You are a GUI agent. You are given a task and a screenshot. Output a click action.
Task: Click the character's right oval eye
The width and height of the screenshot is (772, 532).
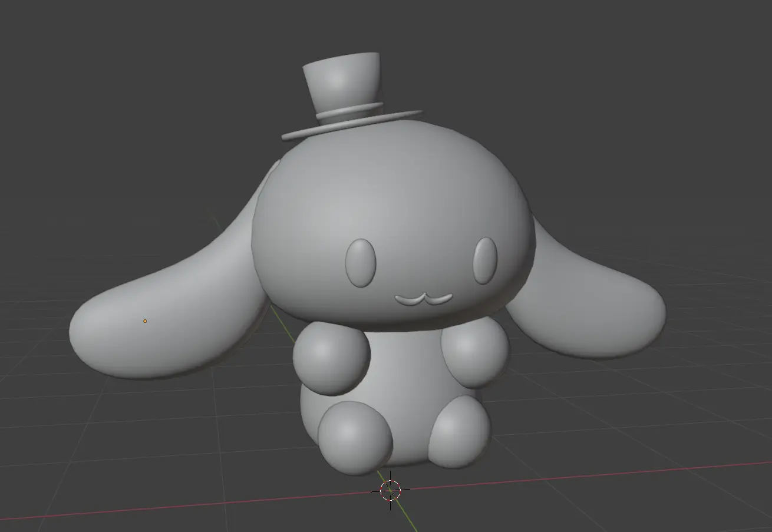(486, 260)
